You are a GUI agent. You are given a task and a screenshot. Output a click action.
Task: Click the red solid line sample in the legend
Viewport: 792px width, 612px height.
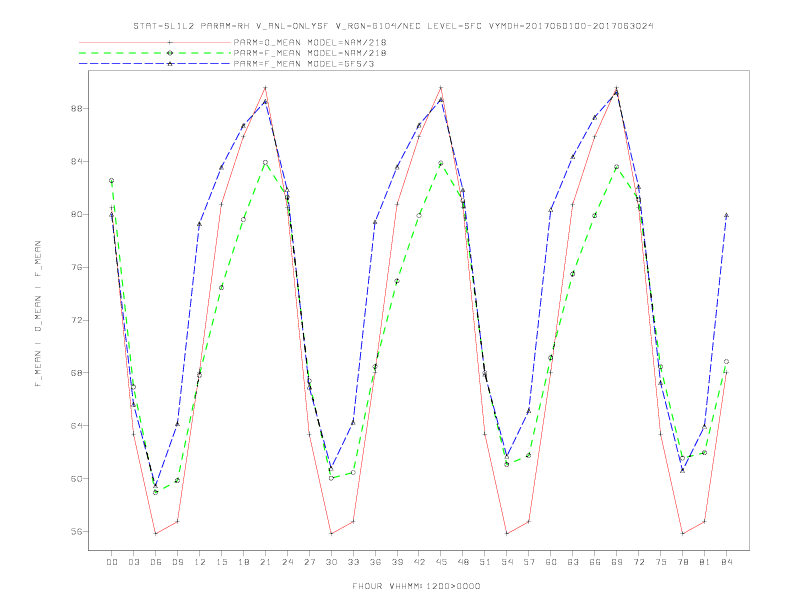(x=155, y=42)
